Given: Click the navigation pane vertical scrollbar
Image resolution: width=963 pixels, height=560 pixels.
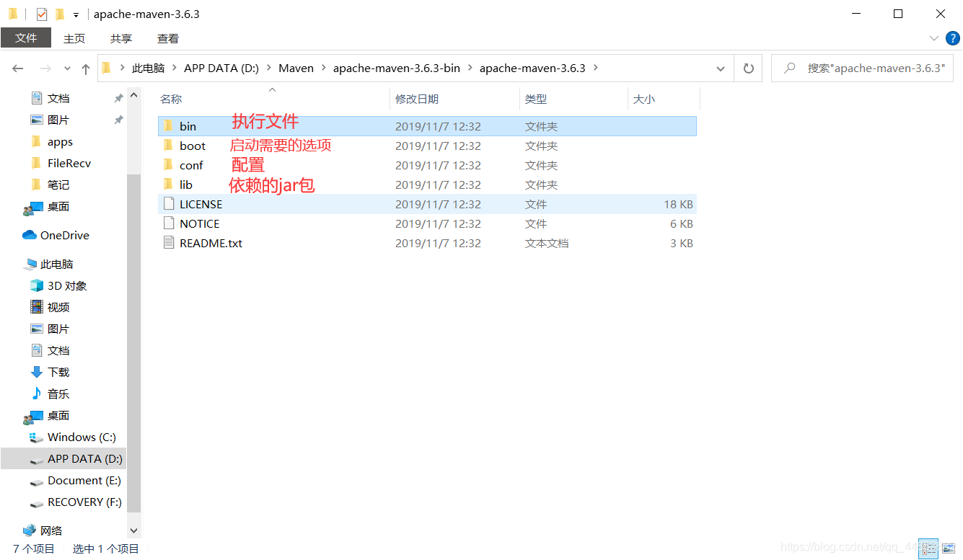Looking at the screenshot, I should (133, 342).
